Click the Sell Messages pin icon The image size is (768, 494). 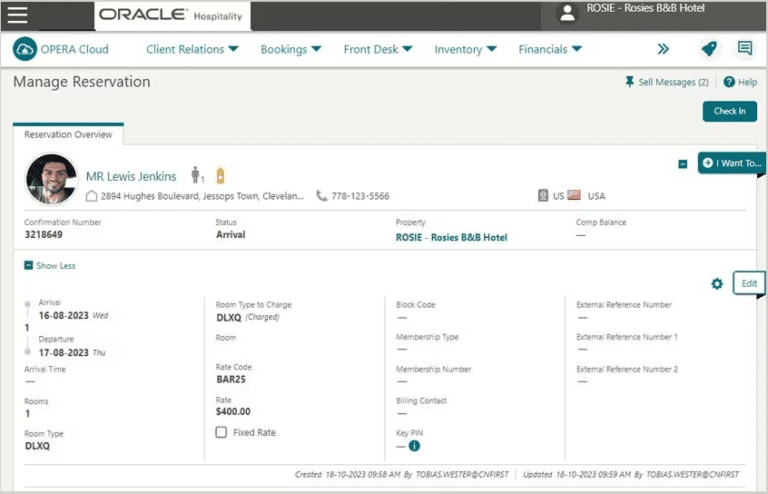pyautogui.click(x=629, y=82)
